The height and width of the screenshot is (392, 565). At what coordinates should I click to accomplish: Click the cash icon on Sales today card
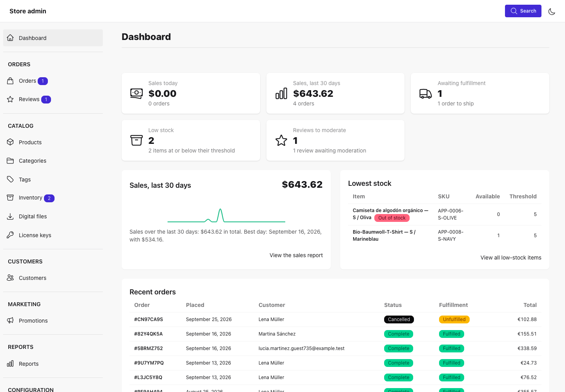pos(137,93)
